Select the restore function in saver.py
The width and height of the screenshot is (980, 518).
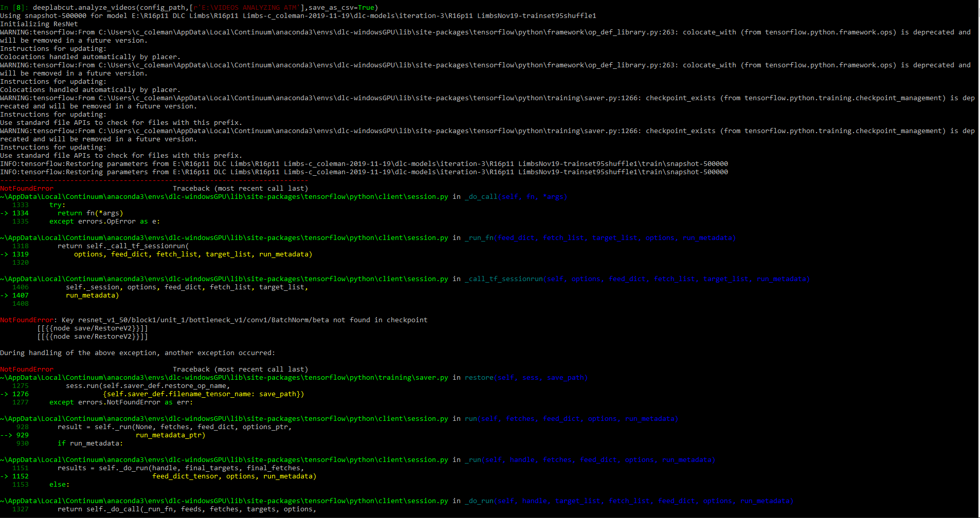tap(478, 377)
